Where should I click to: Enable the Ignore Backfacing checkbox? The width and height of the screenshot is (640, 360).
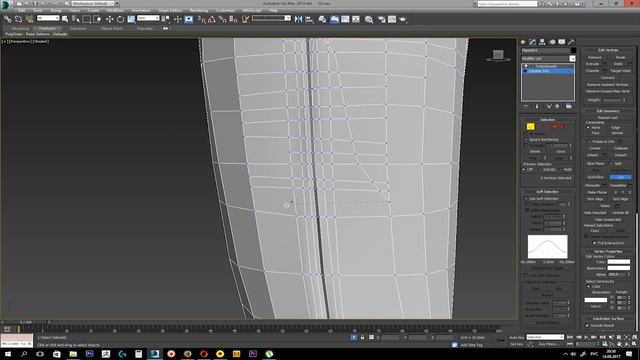tap(526, 140)
